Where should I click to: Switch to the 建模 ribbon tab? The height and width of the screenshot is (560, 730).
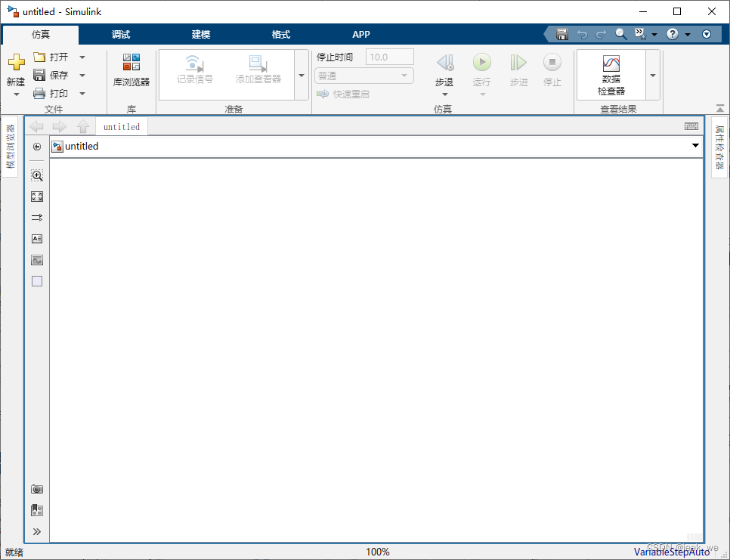[200, 34]
